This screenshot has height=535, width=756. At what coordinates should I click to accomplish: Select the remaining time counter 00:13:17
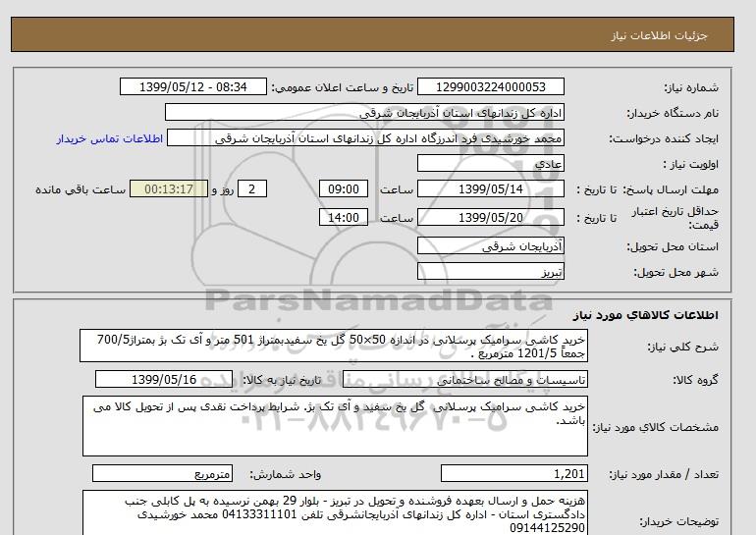pyautogui.click(x=169, y=189)
